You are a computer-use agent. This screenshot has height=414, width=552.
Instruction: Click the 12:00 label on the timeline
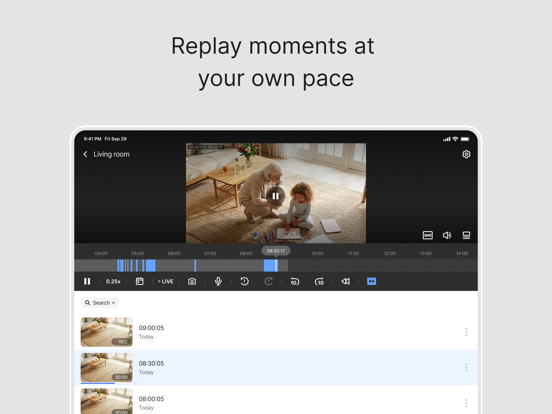389,253
